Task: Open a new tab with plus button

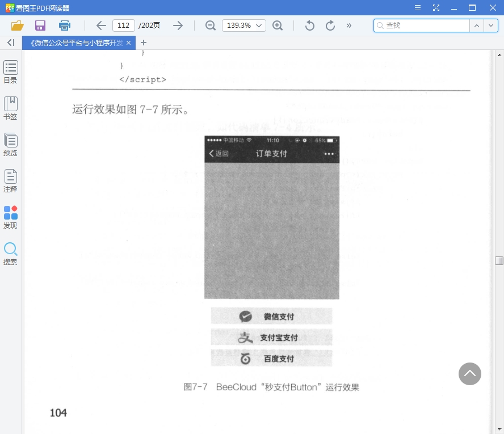Action: (x=144, y=43)
